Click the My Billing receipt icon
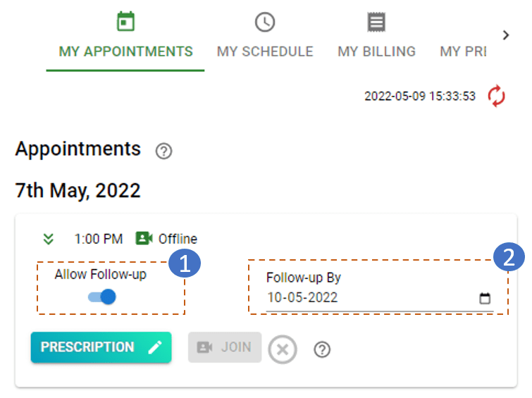 [376, 23]
